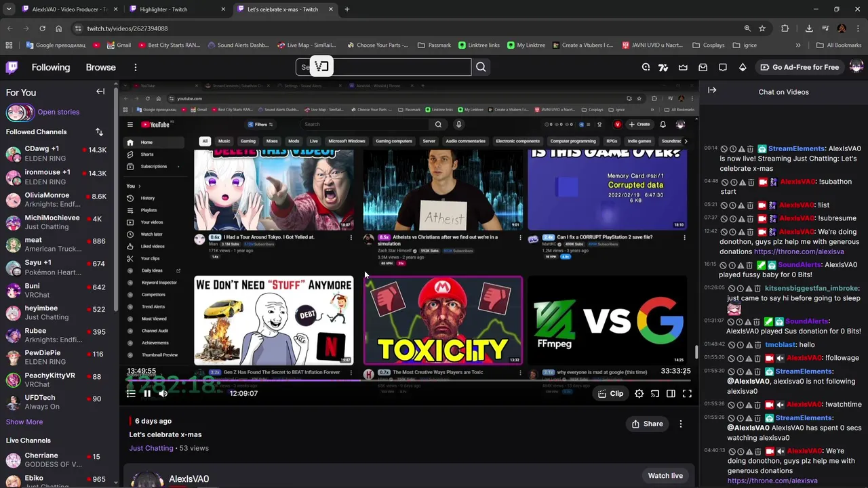Toggle theatre mode on the player

pyautogui.click(x=671, y=393)
